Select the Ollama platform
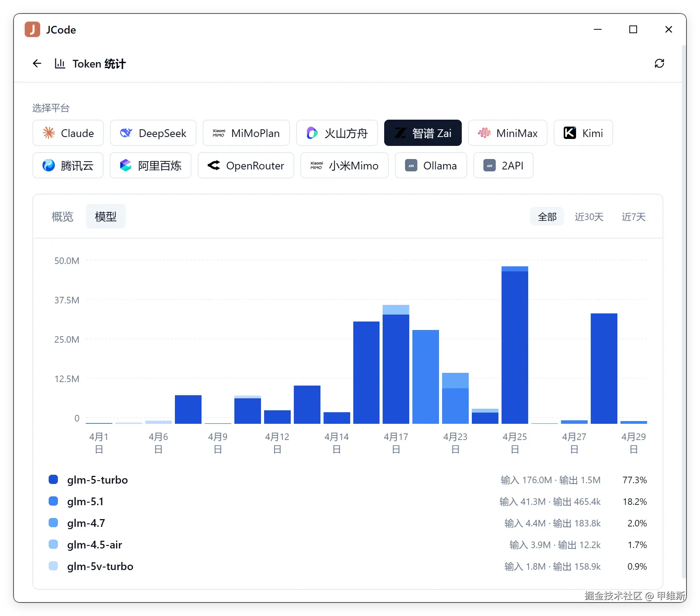Screen dimensions: 700x616 point(431,166)
